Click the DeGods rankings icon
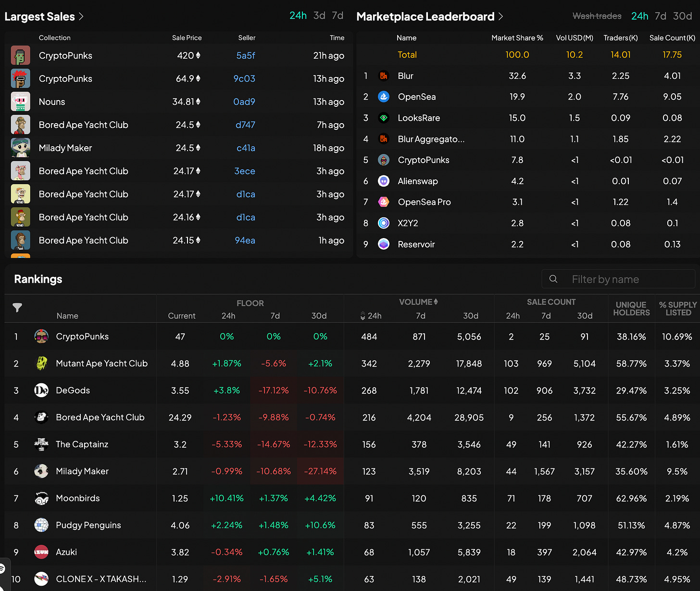Image resolution: width=700 pixels, height=591 pixels. pos(41,390)
